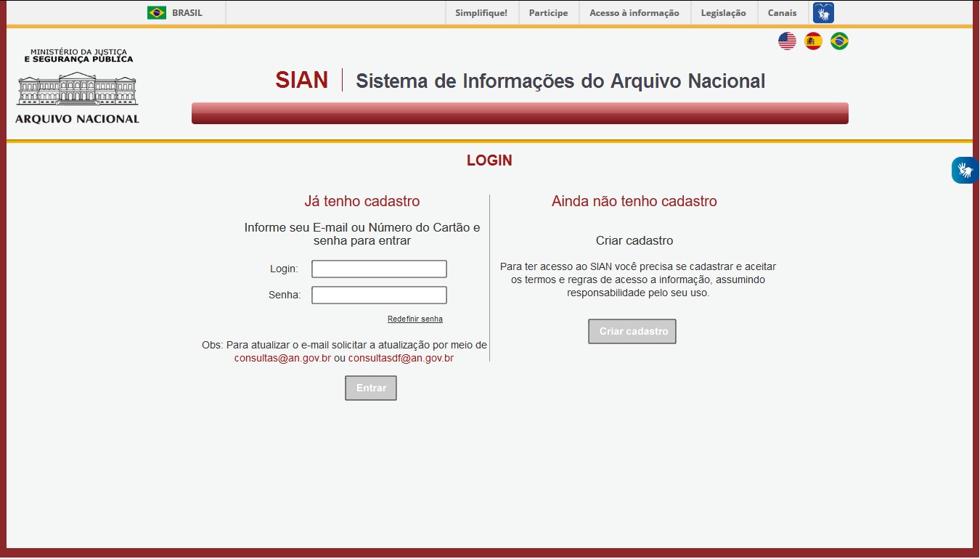Click the 'Senha:' field label
980x559 pixels.
pyautogui.click(x=285, y=295)
